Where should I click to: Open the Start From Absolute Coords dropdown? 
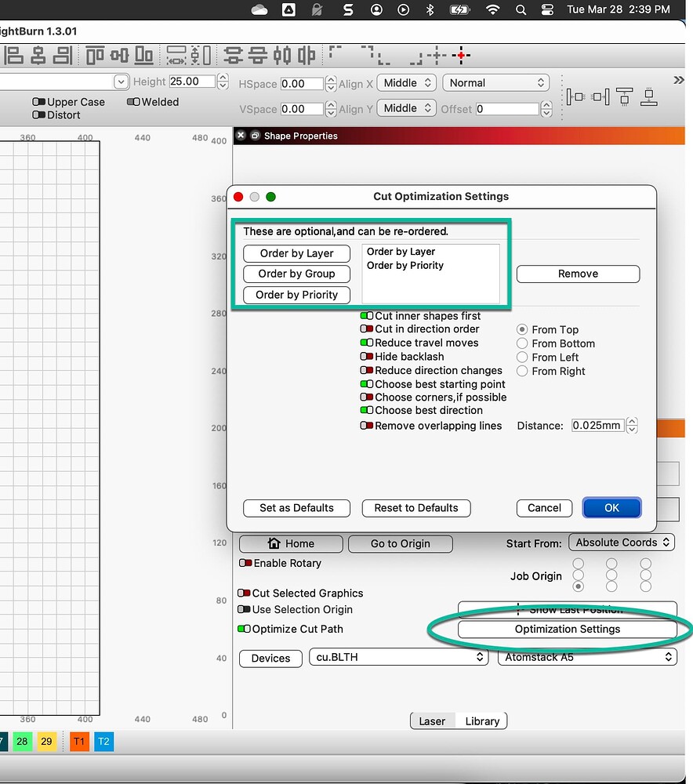[622, 542]
